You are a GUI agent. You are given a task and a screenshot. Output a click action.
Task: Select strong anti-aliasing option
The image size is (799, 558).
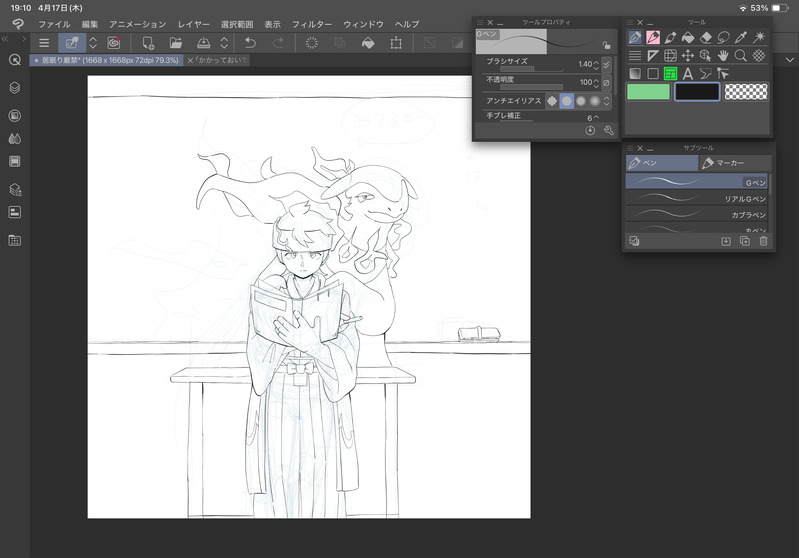coord(595,101)
